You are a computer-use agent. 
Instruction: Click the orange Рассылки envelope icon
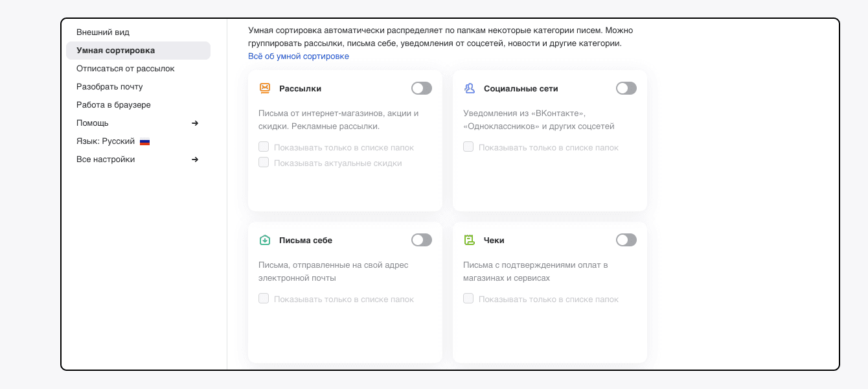point(264,88)
